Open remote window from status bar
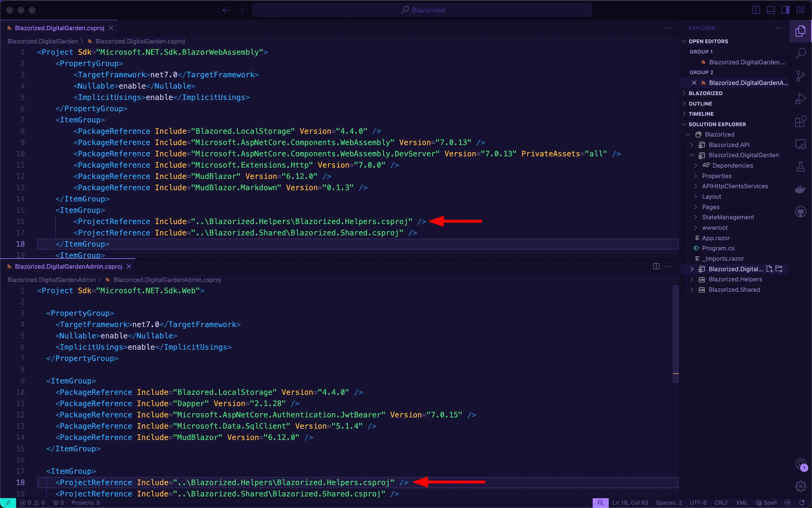812x508 pixels. pos(8,503)
